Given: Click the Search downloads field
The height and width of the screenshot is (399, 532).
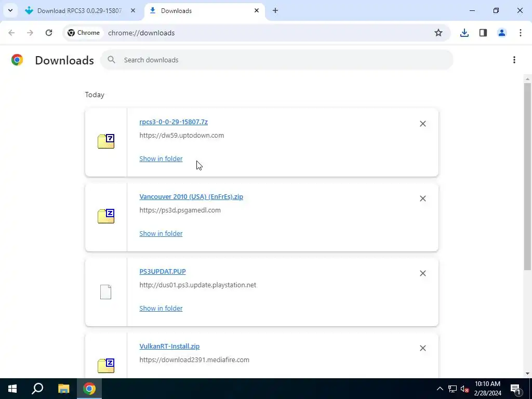Looking at the screenshot, I should point(277,60).
